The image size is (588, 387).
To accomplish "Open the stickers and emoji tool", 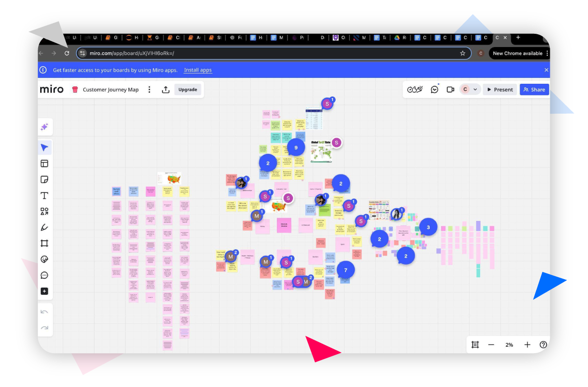I will [x=45, y=259].
